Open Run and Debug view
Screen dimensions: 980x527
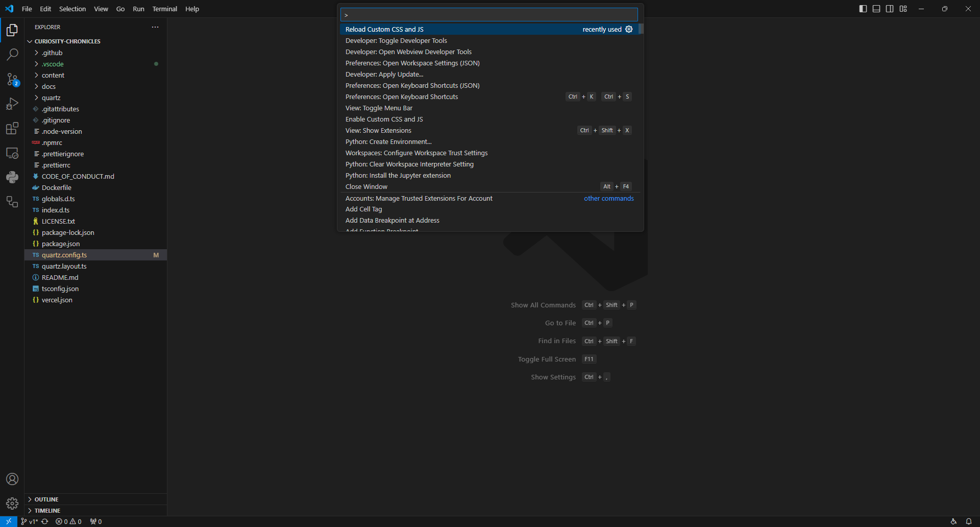(12, 104)
